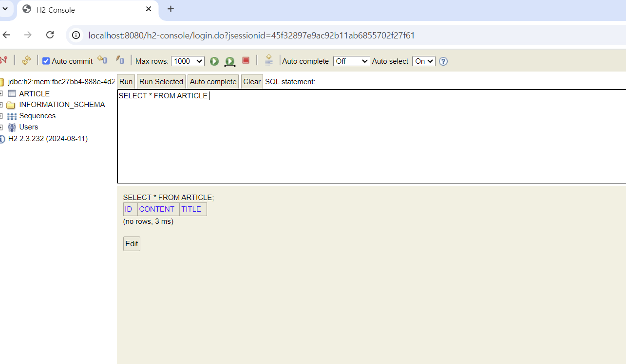The width and height of the screenshot is (626, 364).
Task: Click the Run Selected button
Action: [161, 82]
